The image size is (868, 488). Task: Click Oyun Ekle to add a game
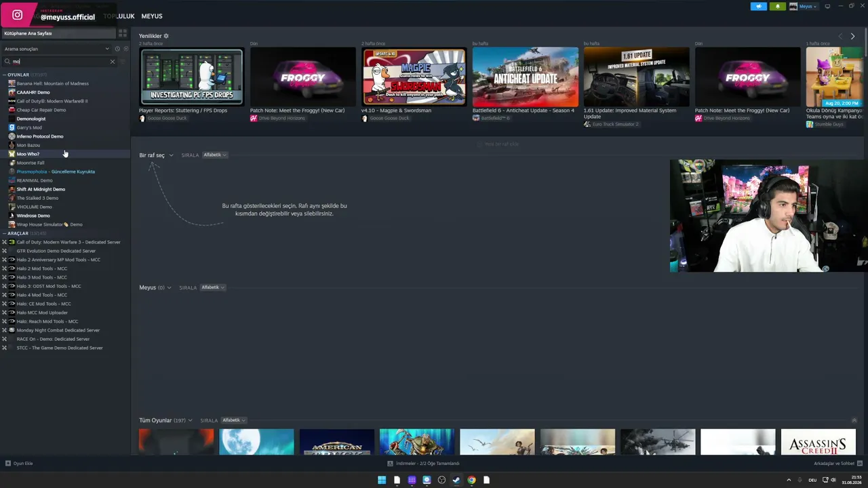click(x=19, y=464)
